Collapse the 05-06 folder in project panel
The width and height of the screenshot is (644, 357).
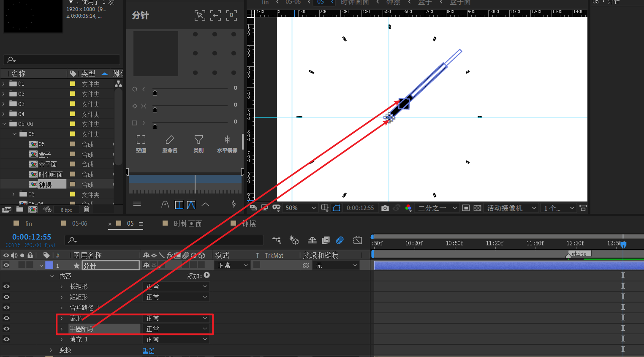coord(4,124)
